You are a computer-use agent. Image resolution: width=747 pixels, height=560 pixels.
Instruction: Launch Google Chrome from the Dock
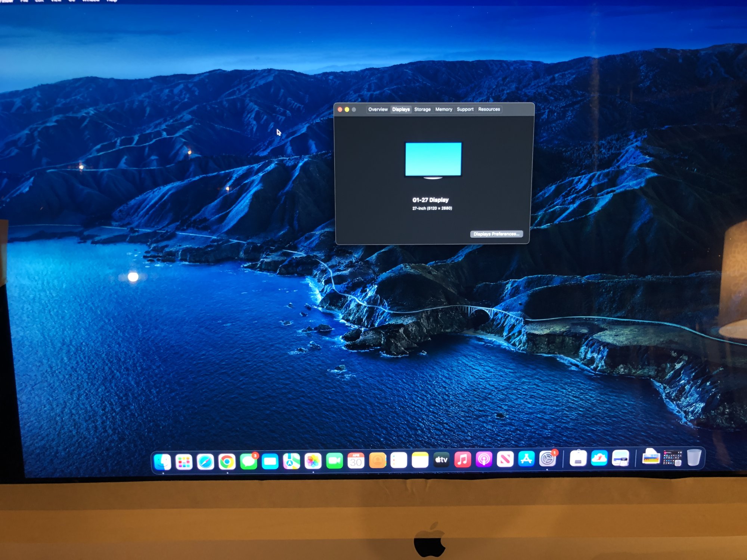[x=227, y=462]
